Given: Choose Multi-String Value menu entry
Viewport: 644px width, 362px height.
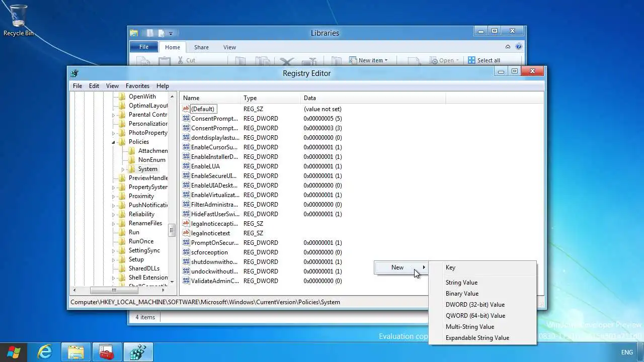Looking at the screenshot, I should (x=482, y=327).
